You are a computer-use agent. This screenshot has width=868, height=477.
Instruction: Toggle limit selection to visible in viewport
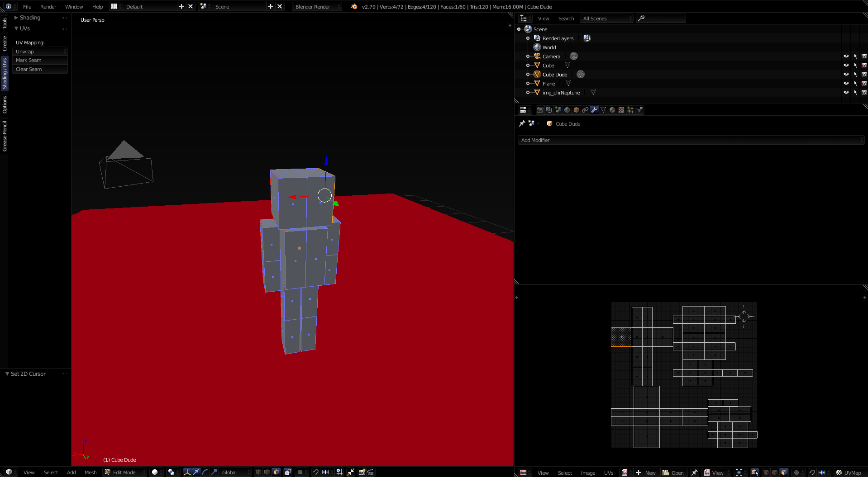pyautogui.click(x=288, y=472)
